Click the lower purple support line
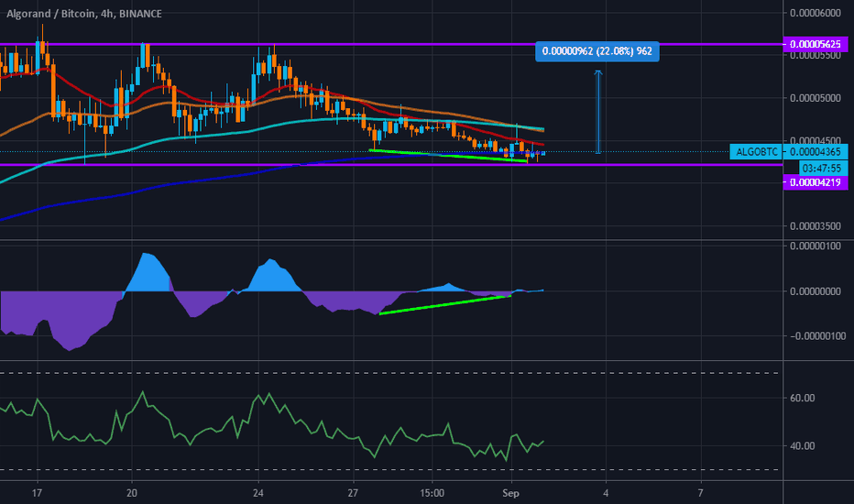 [x=391, y=165]
